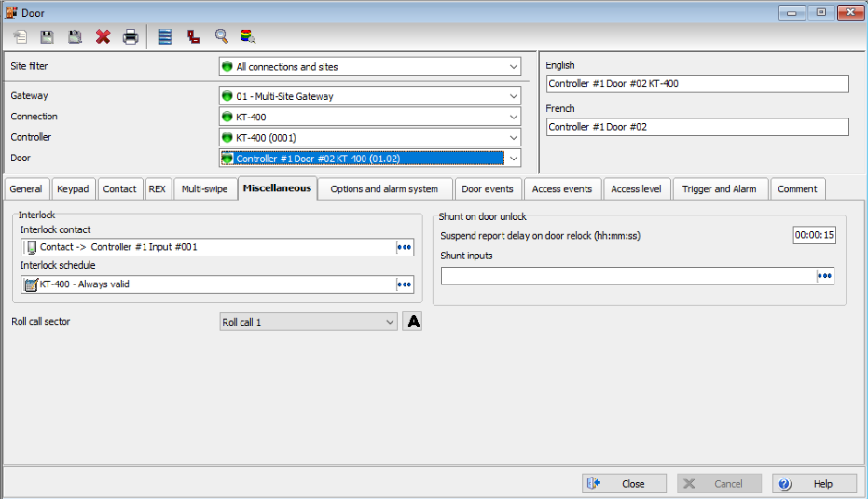Click the French door name field
The height and width of the screenshot is (499, 868).
697,127
